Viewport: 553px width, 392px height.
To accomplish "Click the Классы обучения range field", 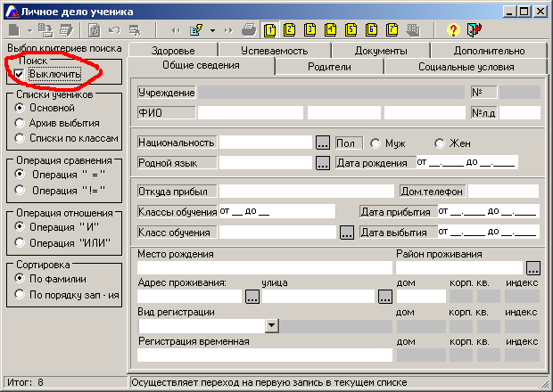I will coord(277,211).
